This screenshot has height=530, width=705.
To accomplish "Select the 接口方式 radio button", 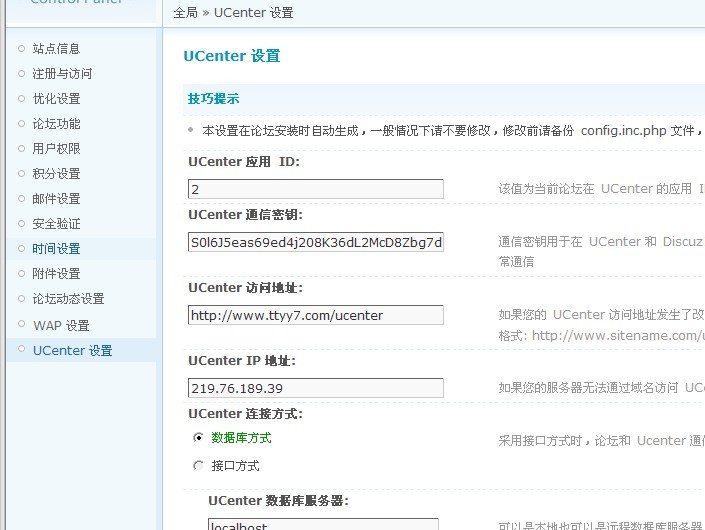I will click(x=198, y=465).
